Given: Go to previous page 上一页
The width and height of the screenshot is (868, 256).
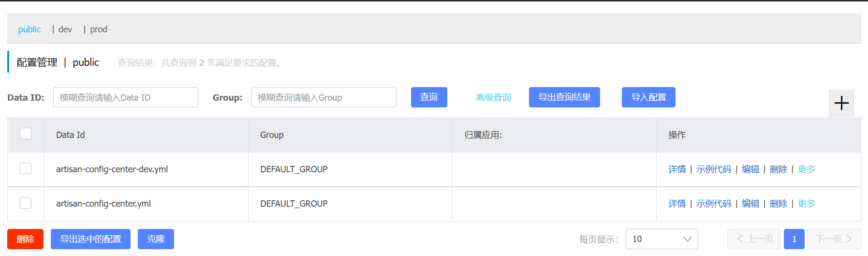Looking at the screenshot, I should click(x=754, y=239).
